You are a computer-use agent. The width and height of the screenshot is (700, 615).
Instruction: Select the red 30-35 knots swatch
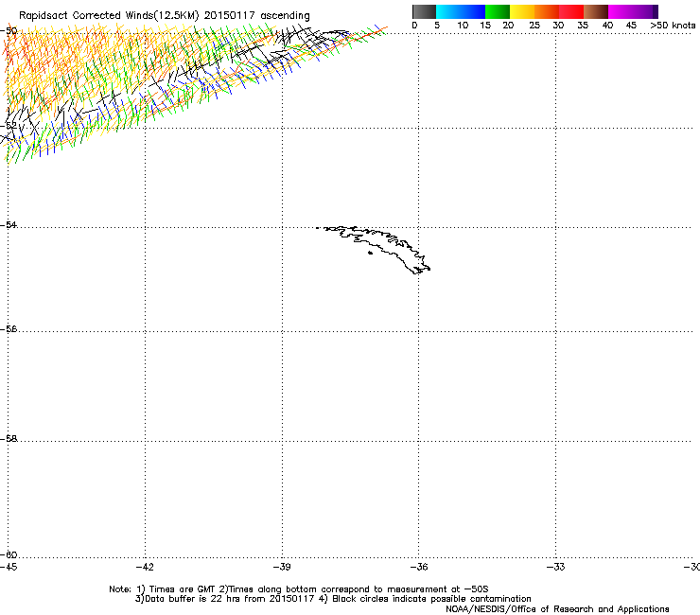pos(571,11)
